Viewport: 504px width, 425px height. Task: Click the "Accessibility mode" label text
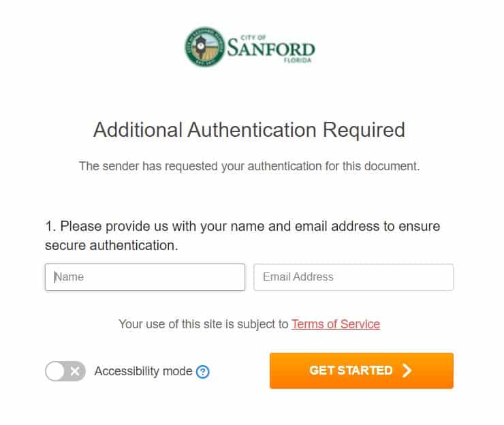(143, 371)
